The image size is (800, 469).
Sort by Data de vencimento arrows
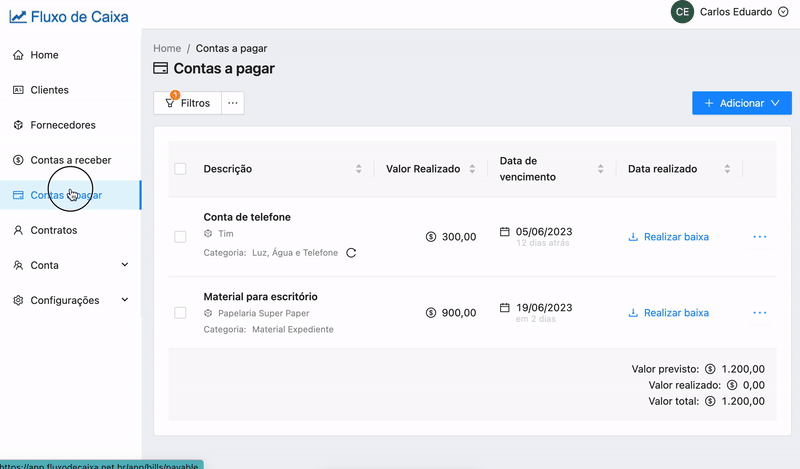click(601, 169)
